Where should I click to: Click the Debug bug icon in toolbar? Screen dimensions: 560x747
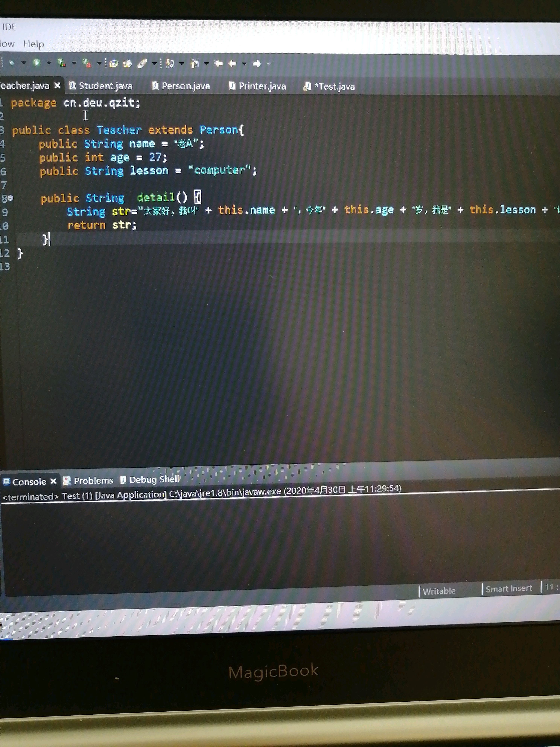[x=12, y=63]
